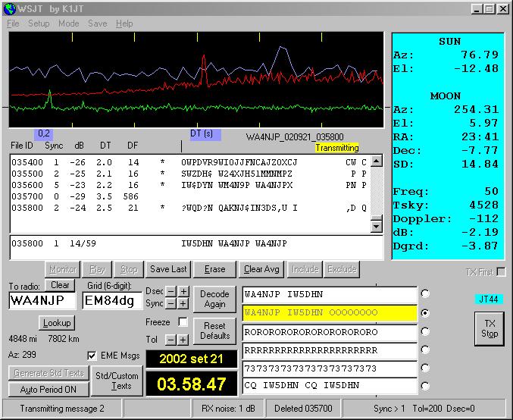Increase Dsec with the plus button
This screenshot has width=513, height=420.
[183, 291]
